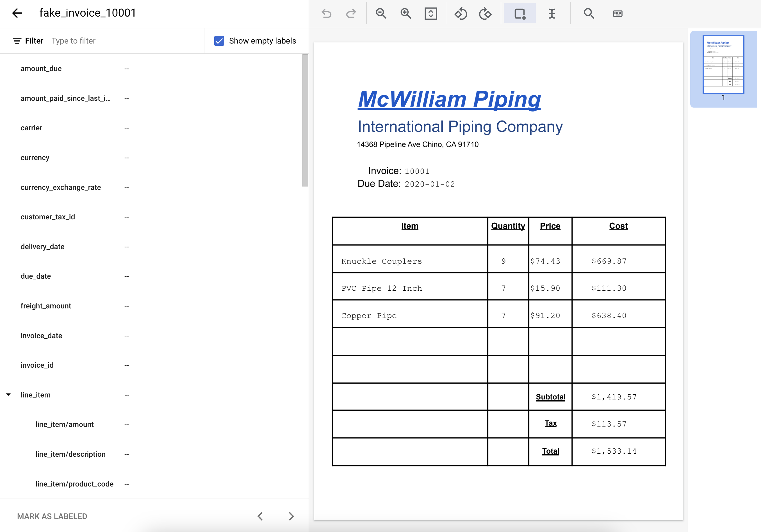Select the amount_due label
The image size is (761, 532).
41,69
